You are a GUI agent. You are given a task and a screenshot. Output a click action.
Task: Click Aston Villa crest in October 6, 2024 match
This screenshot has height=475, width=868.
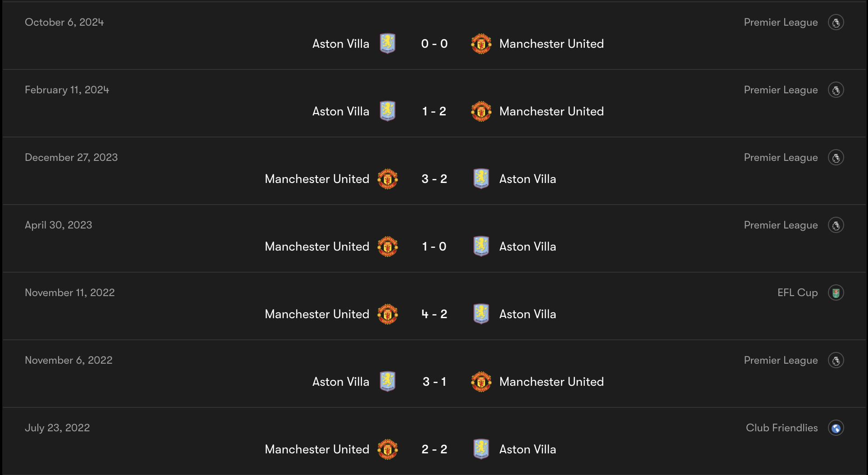point(387,44)
